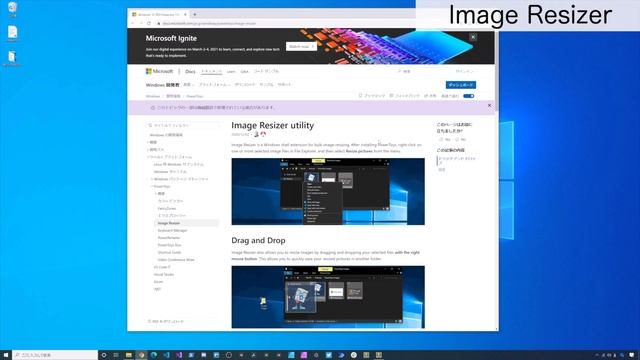Image resolution: width=640 pixels, height=360 pixels.
Task: Click the first Image Resizer context menu screenshot
Action: click(x=328, y=191)
